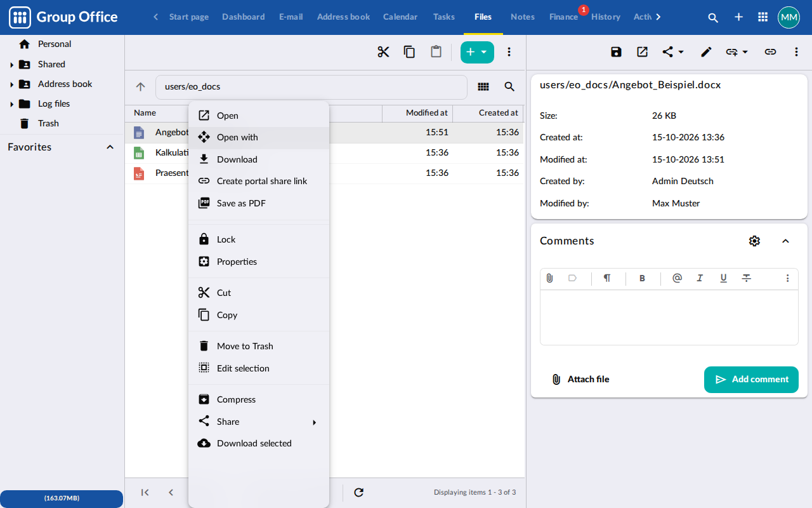Click the users/eo_docs path field

click(311, 87)
